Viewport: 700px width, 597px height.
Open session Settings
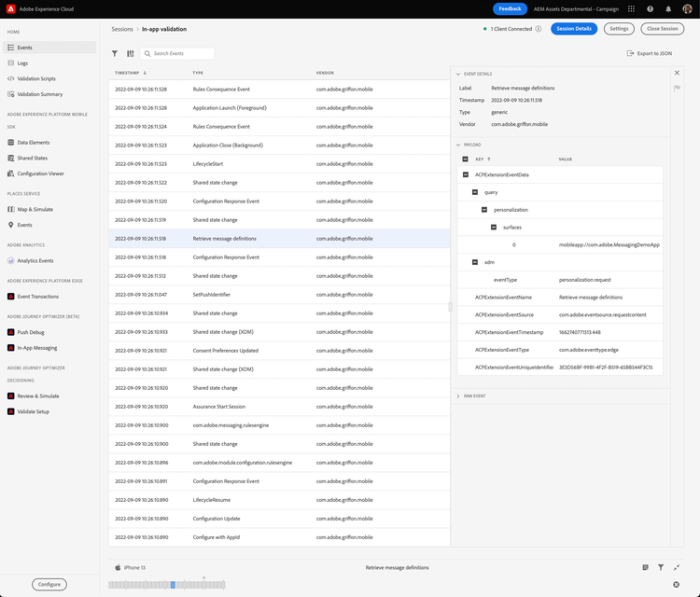click(x=619, y=29)
